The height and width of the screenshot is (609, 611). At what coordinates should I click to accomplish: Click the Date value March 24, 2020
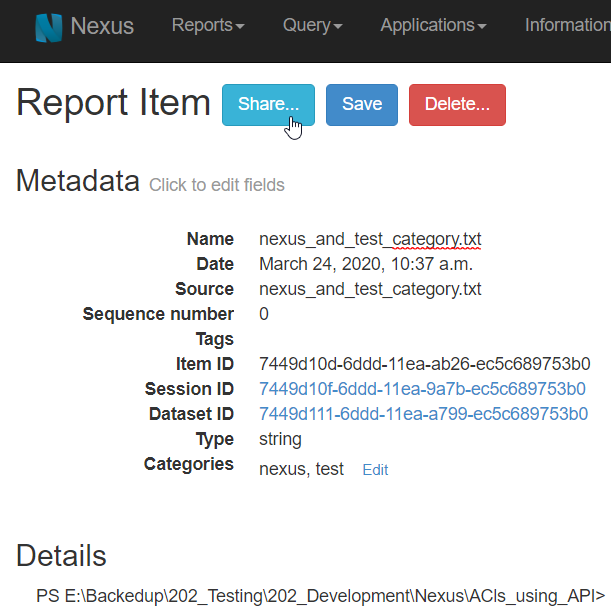click(366, 264)
